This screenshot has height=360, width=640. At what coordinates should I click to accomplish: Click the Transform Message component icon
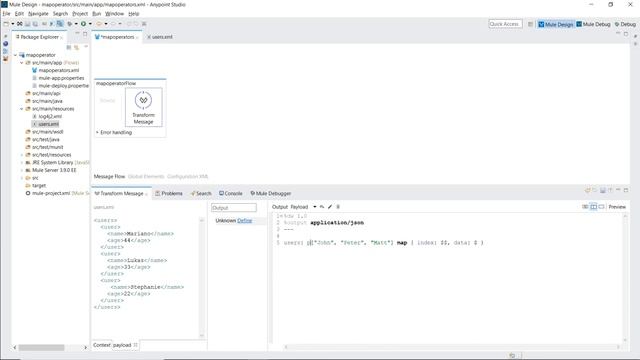point(143,100)
